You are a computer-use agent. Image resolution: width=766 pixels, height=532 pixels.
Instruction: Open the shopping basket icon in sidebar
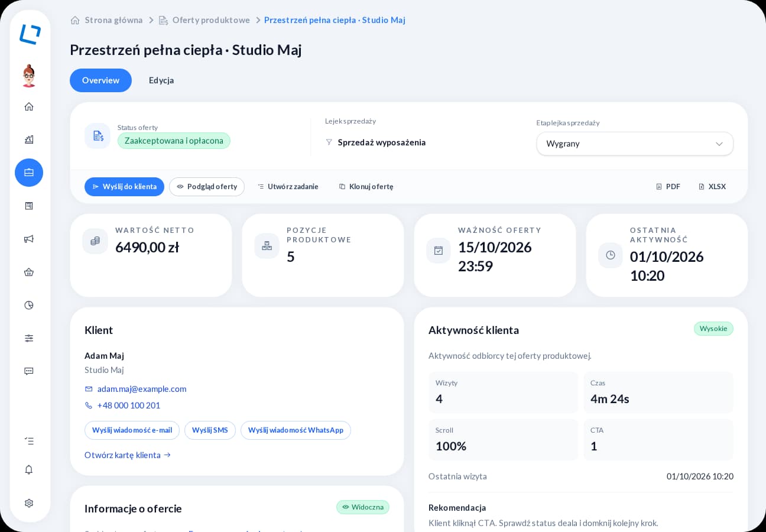click(29, 272)
